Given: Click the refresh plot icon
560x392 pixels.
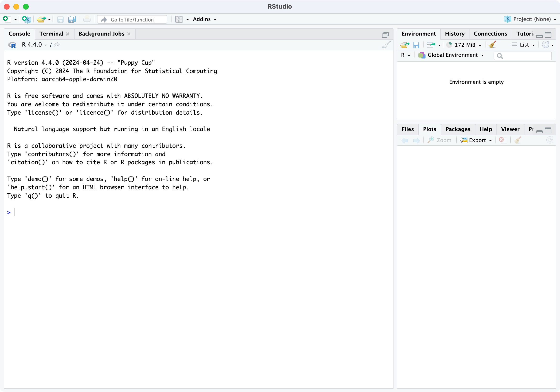Looking at the screenshot, I should tap(550, 140).
